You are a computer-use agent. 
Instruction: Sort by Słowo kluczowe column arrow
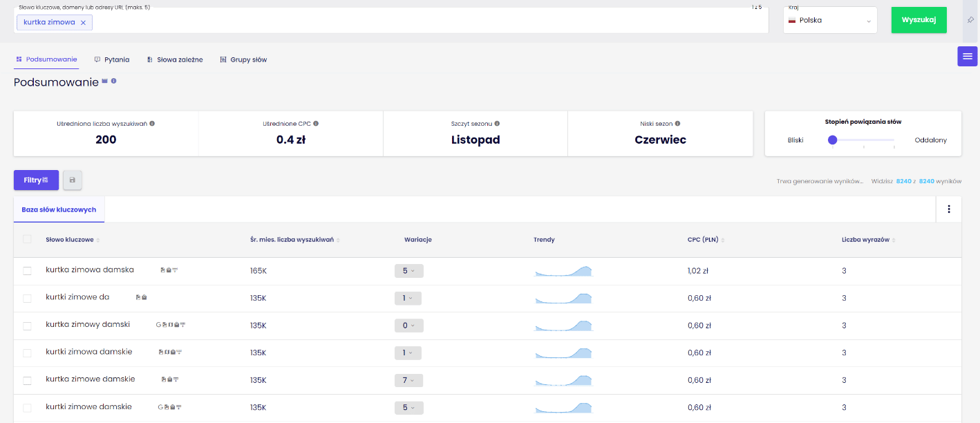click(x=98, y=240)
